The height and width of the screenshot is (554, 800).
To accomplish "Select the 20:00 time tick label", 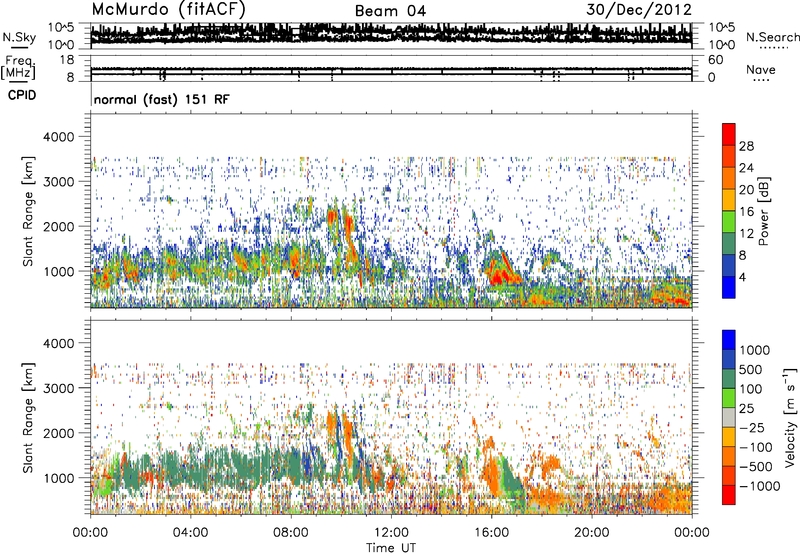I will coord(591,533).
